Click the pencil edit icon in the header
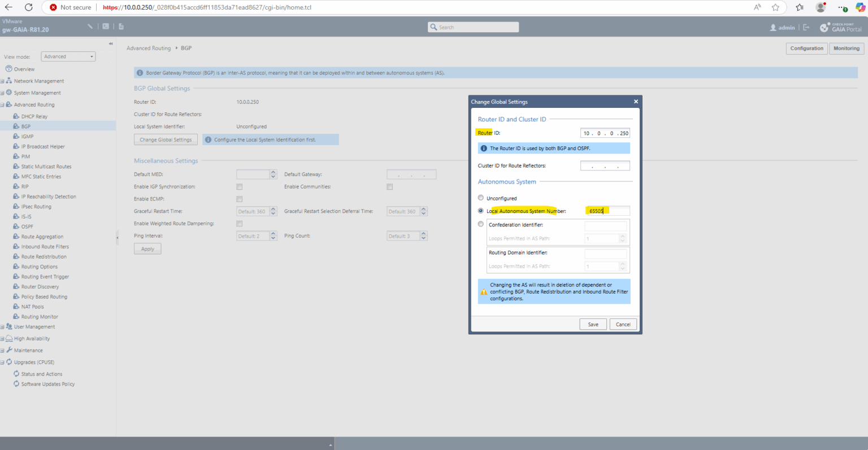The image size is (868, 450). click(x=90, y=27)
